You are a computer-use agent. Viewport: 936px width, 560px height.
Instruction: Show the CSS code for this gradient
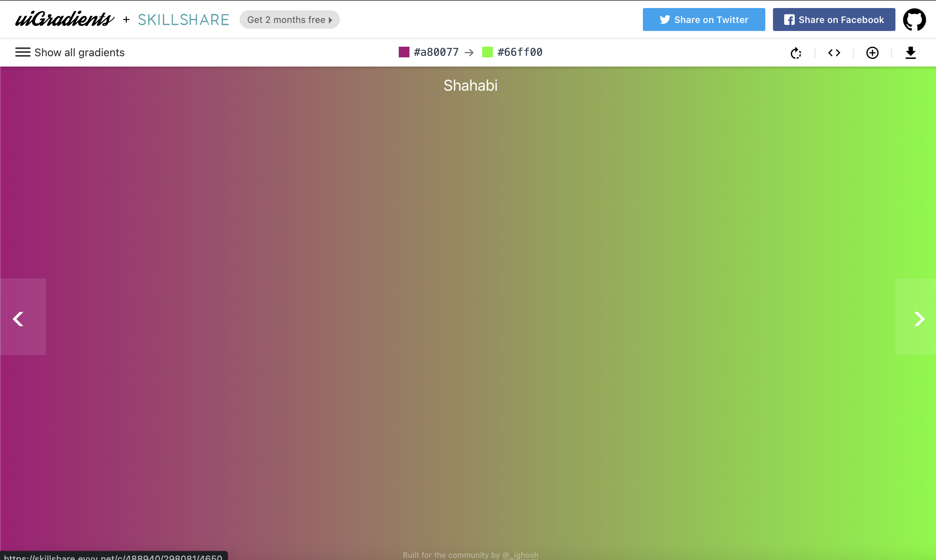[834, 53]
